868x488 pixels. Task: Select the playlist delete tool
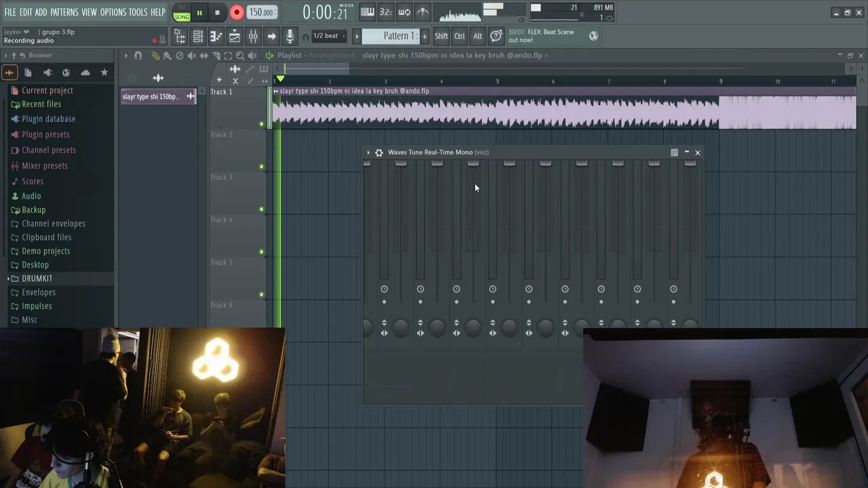(x=179, y=56)
